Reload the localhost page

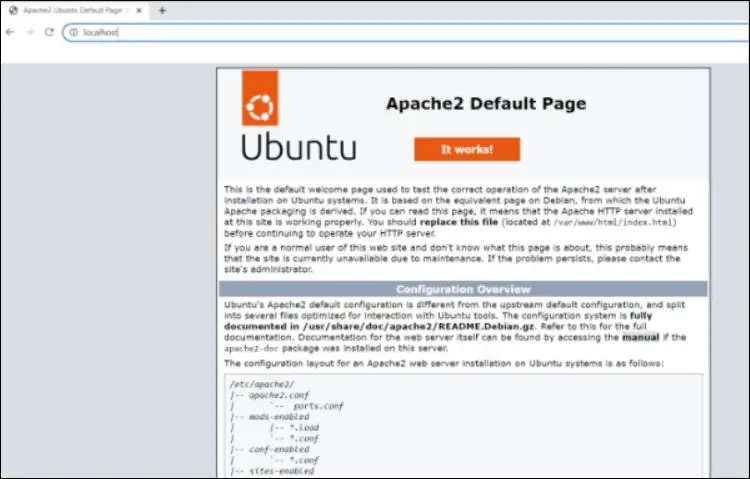pos(49,32)
